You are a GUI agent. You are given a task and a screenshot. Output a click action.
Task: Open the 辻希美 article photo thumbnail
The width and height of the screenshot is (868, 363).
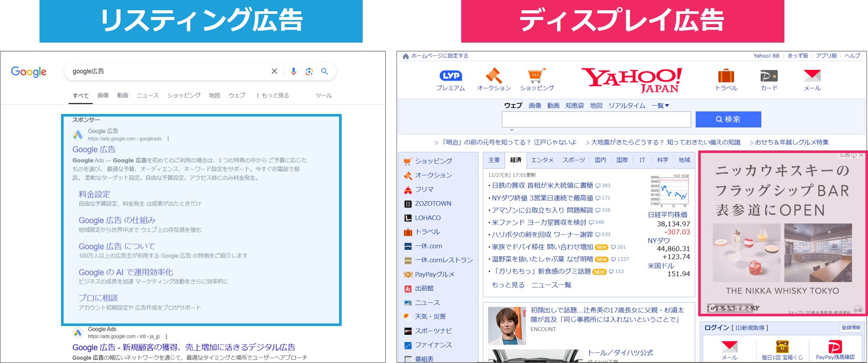click(x=507, y=326)
